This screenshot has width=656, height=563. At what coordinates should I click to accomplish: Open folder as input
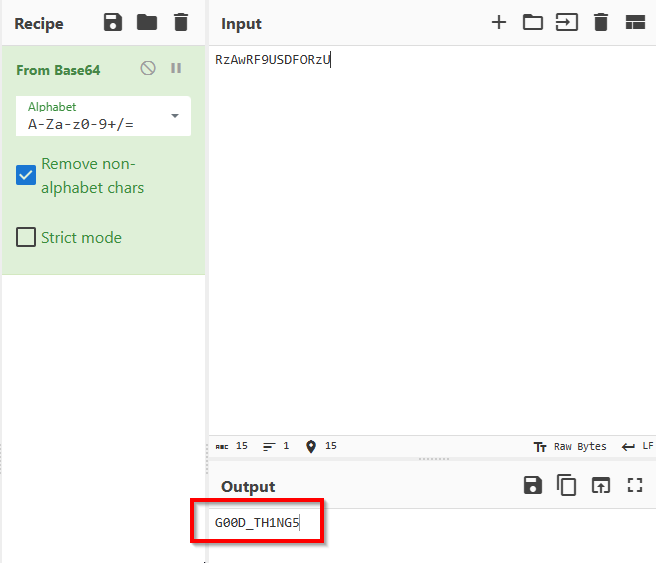533,23
